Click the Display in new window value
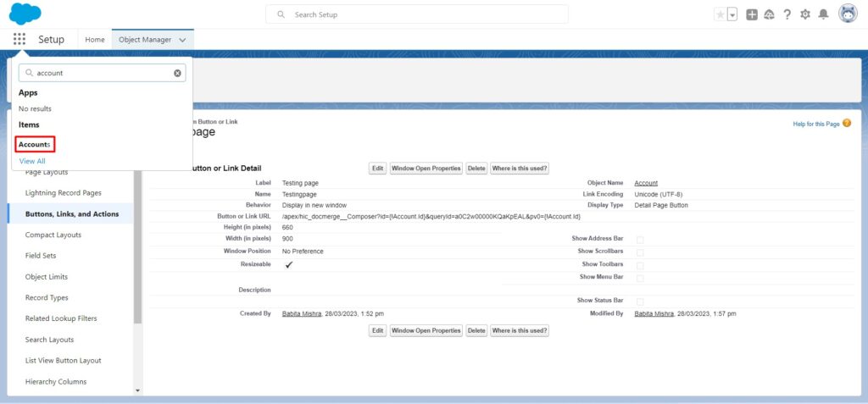 [314, 205]
